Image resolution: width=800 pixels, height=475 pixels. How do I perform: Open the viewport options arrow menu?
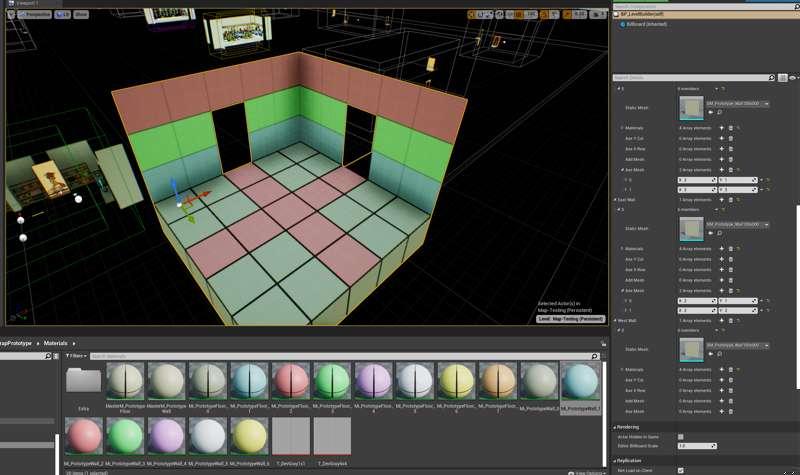[11, 14]
